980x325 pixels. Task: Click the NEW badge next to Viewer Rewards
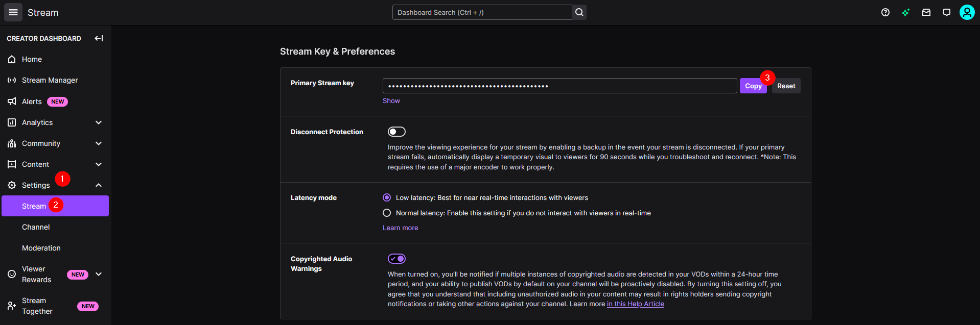78,274
